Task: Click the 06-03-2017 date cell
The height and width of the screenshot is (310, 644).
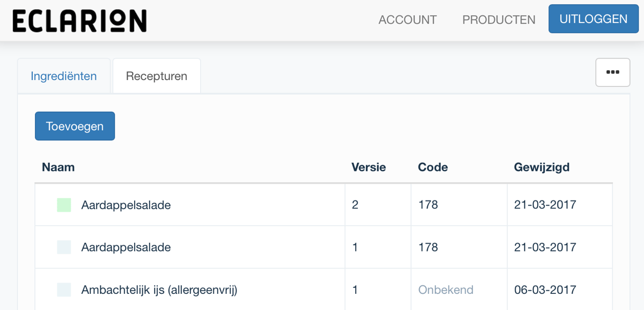Action: pyautogui.click(x=545, y=290)
